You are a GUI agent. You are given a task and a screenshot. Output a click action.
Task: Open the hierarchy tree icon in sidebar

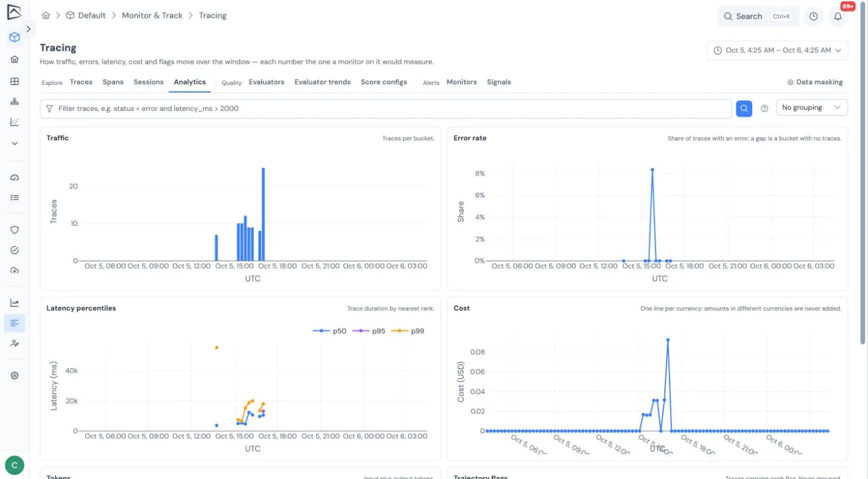pyautogui.click(x=15, y=101)
